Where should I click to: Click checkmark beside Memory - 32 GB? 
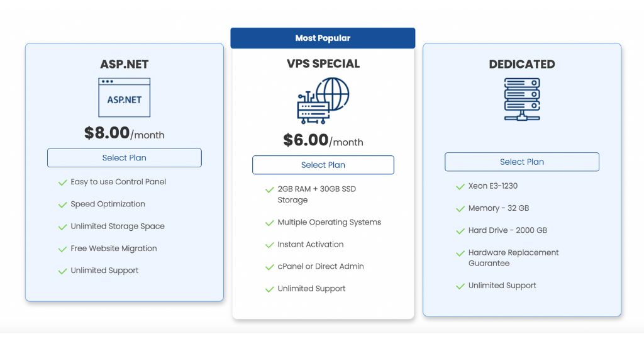pyautogui.click(x=460, y=209)
